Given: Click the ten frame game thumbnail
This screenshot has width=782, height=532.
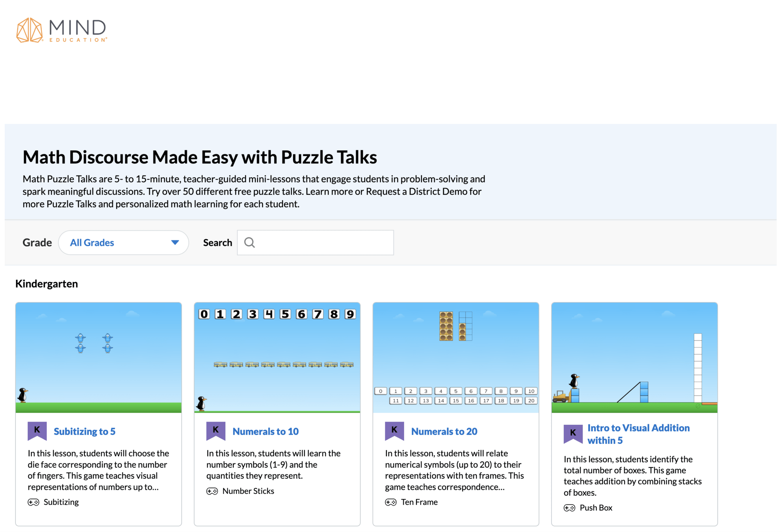Looking at the screenshot, I should pyautogui.click(x=455, y=357).
